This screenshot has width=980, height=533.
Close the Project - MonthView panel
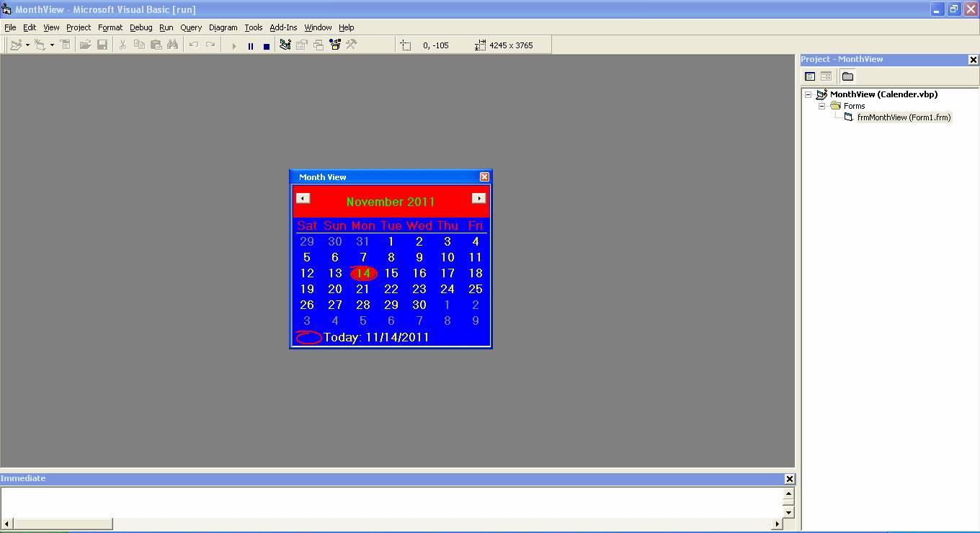pos(973,60)
